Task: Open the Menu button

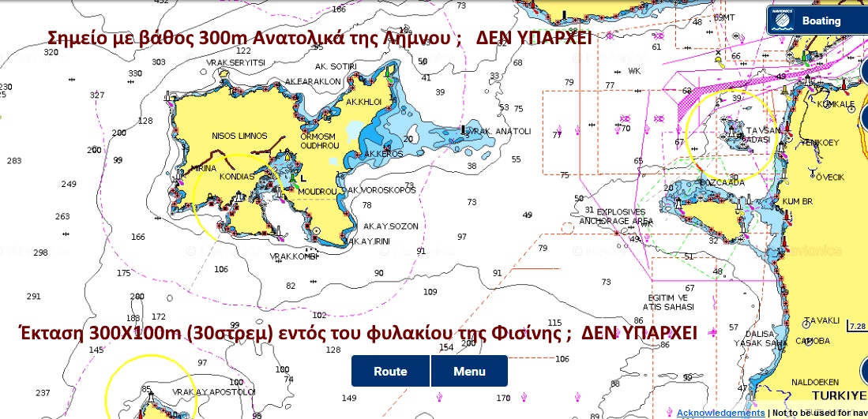Action: 469,371
